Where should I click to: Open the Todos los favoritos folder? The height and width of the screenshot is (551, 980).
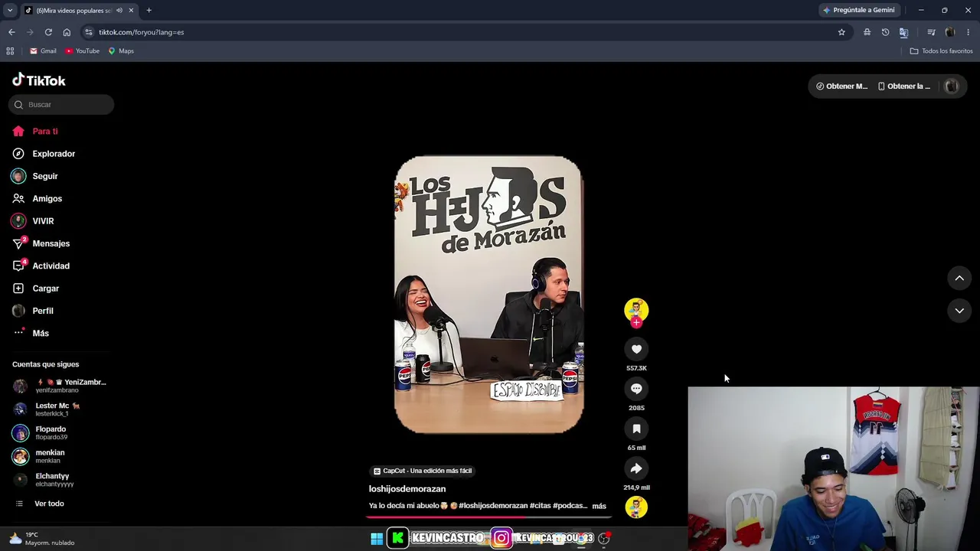tap(941, 51)
